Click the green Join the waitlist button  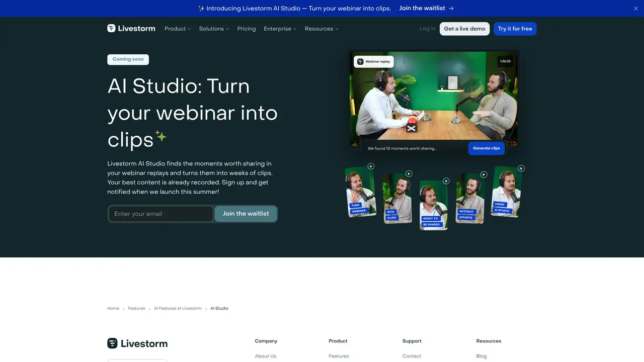246,214
